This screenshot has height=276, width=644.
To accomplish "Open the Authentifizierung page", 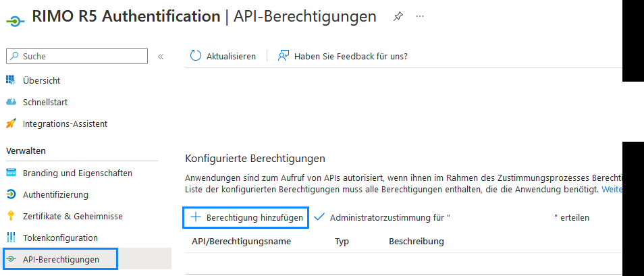I will pyautogui.click(x=55, y=194).
